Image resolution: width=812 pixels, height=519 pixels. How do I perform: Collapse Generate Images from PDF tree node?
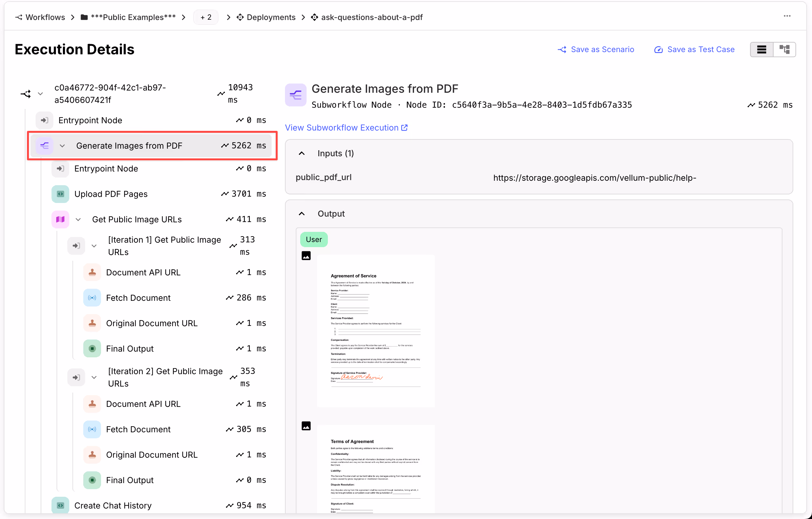coord(62,146)
